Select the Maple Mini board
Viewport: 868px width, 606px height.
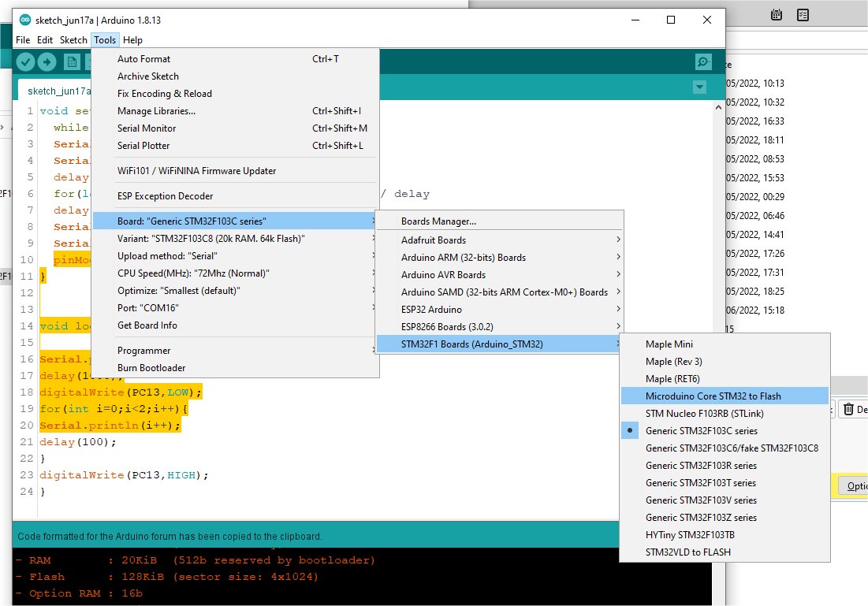[725, 344]
